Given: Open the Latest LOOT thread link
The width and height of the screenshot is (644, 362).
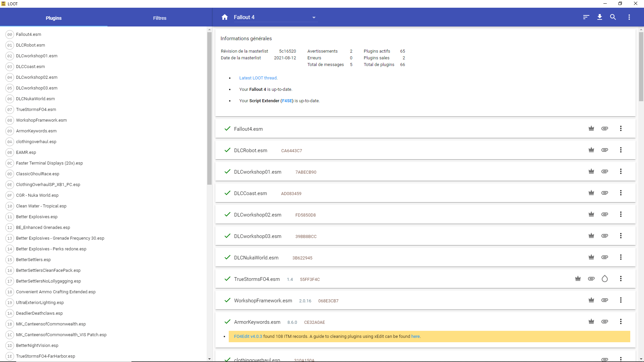Looking at the screenshot, I should pyautogui.click(x=258, y=78).
